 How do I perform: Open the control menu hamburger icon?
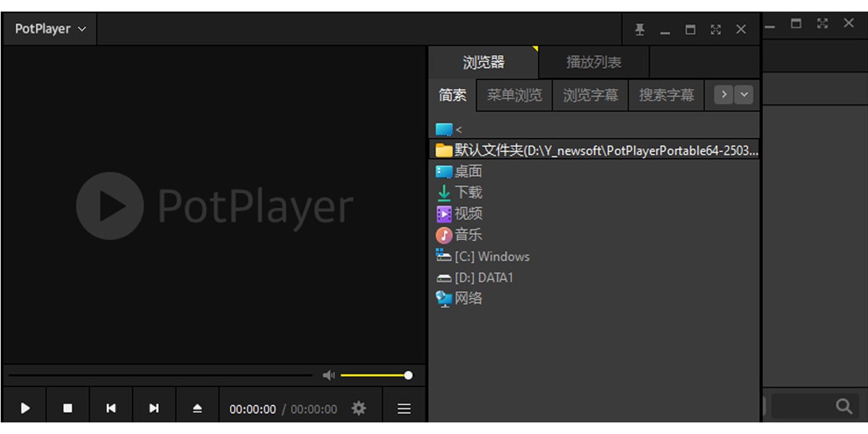(403, 407)
